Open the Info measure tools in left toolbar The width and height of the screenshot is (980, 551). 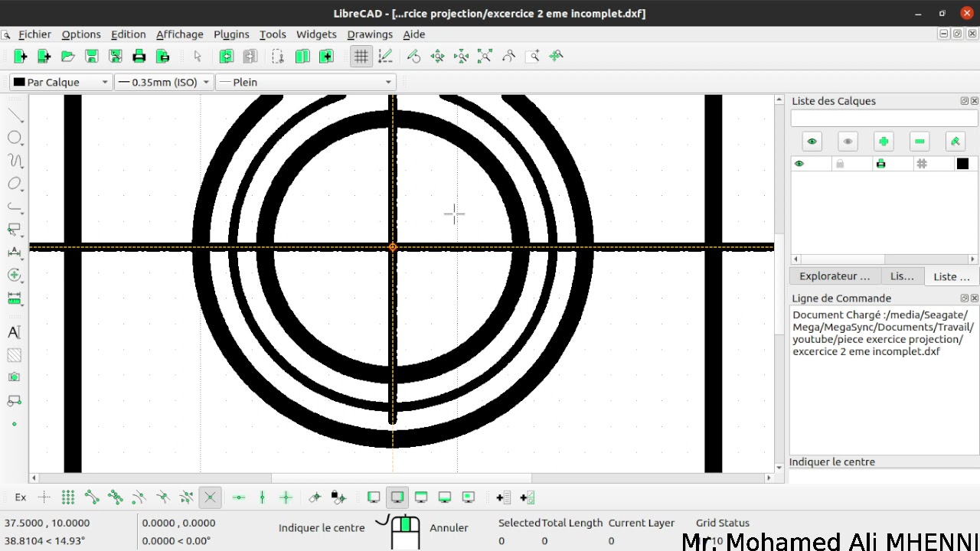click(x=15, y=298)
